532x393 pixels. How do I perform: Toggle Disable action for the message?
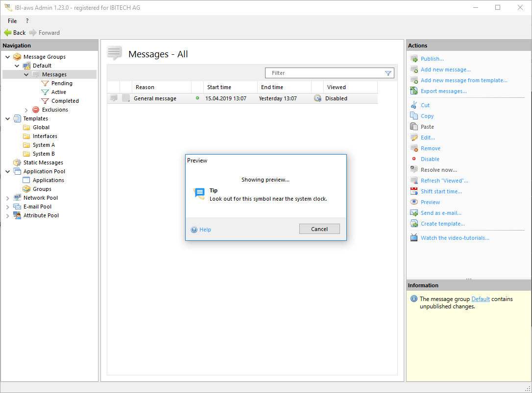point(430,159)
